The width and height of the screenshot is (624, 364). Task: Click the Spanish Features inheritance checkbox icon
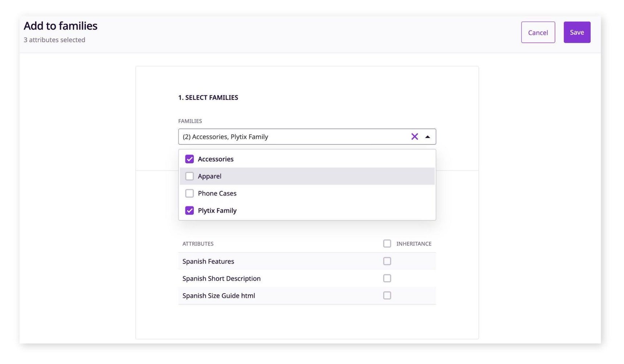387,261
